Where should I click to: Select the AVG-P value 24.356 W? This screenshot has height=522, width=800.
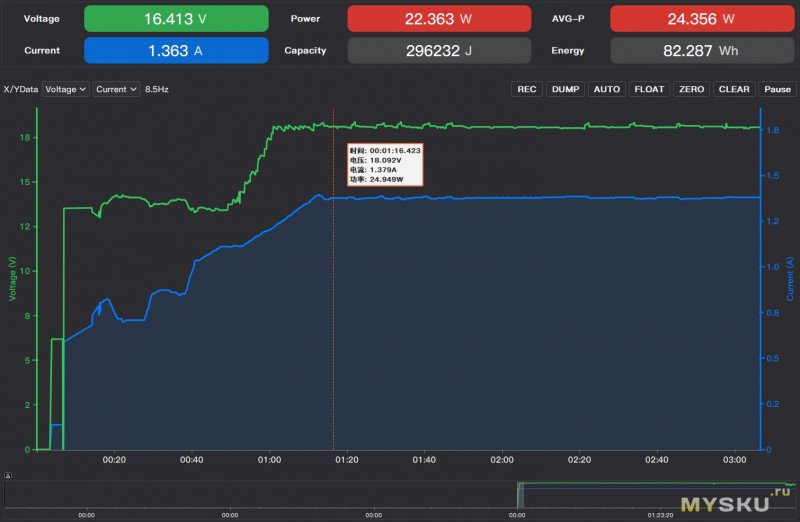click(x=701, y=19)
